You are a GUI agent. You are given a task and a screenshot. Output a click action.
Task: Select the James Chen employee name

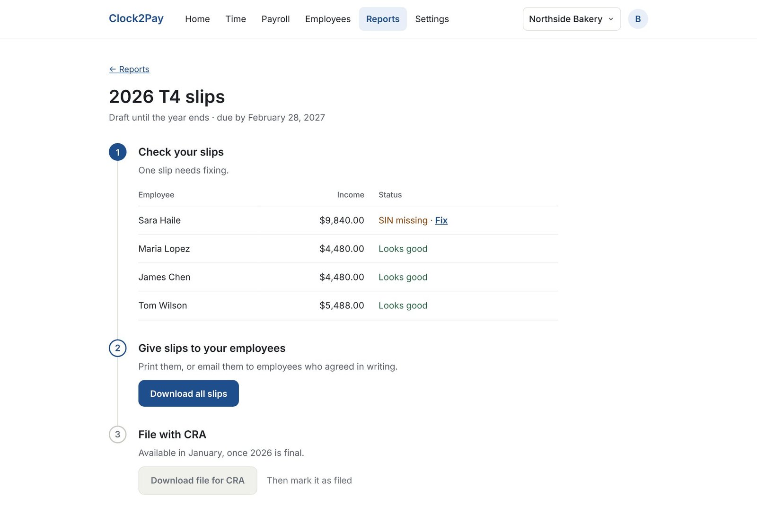click(x=164, y=277)
